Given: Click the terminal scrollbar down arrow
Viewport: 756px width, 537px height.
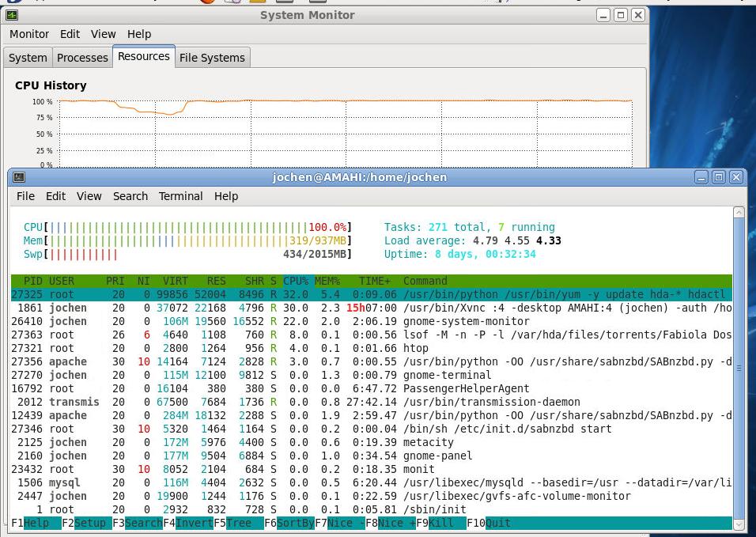Looking at the screenshot, I should click(739, 524).
